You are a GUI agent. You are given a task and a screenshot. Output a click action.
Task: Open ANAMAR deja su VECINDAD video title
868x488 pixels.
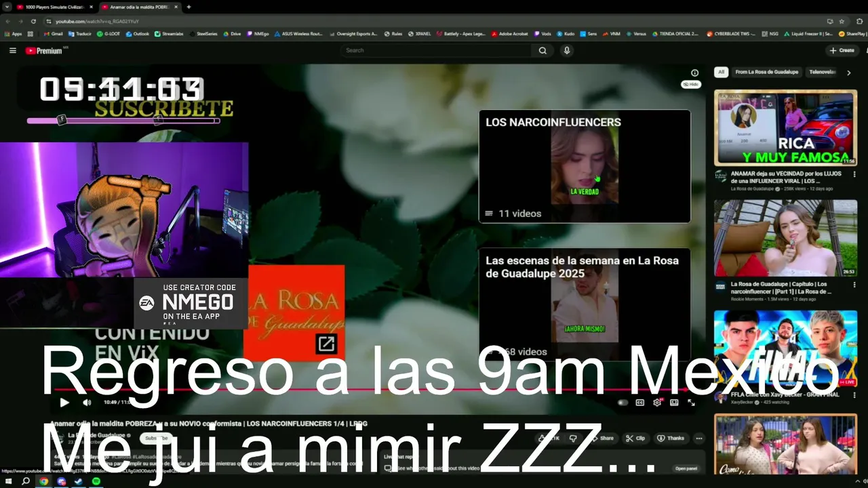pos(786,177)
